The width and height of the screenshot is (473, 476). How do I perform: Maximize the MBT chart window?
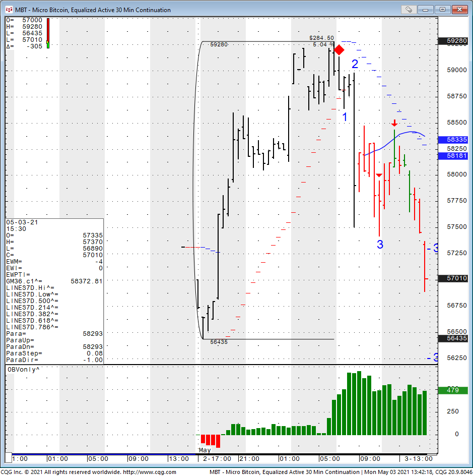[442, 10]
